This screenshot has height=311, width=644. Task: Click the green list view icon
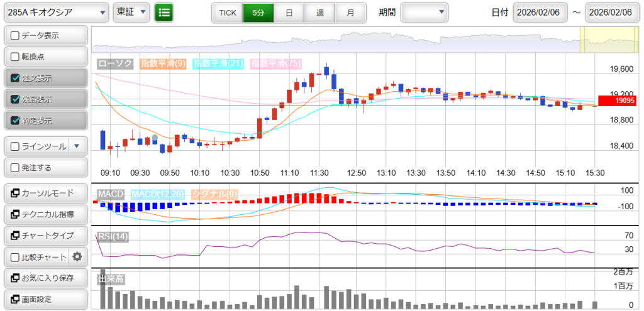[x=164, y=12]
